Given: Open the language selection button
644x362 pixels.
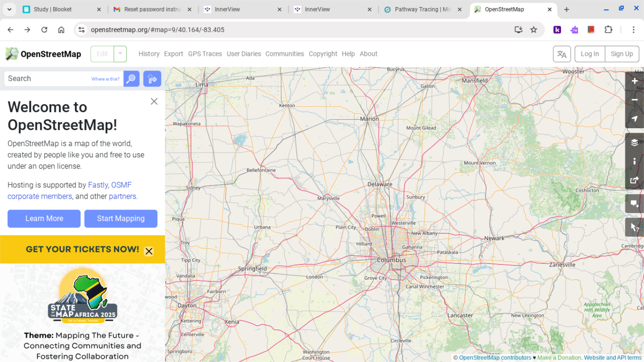Looking at the screenshot, I should coord(562,54).
